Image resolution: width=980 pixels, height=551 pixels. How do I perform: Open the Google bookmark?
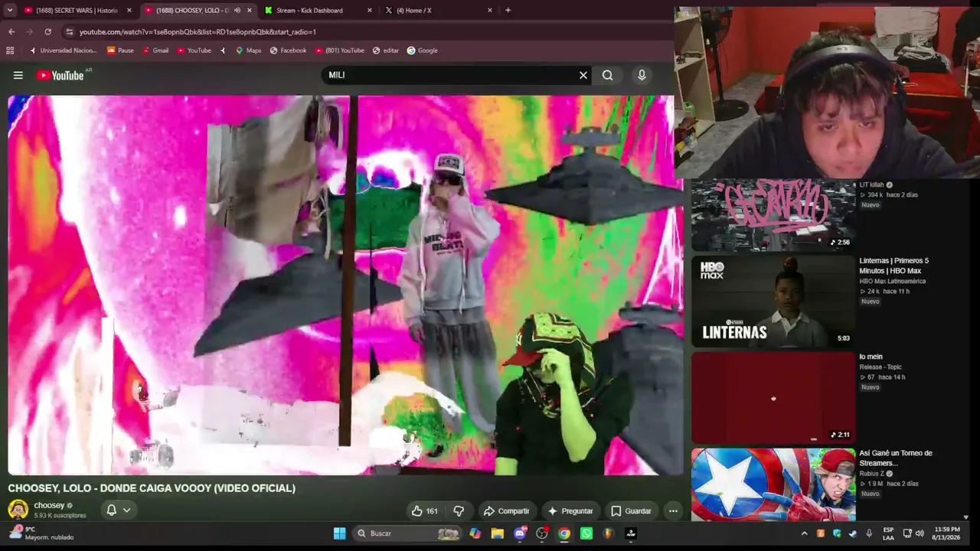click(x=423, y=51)
